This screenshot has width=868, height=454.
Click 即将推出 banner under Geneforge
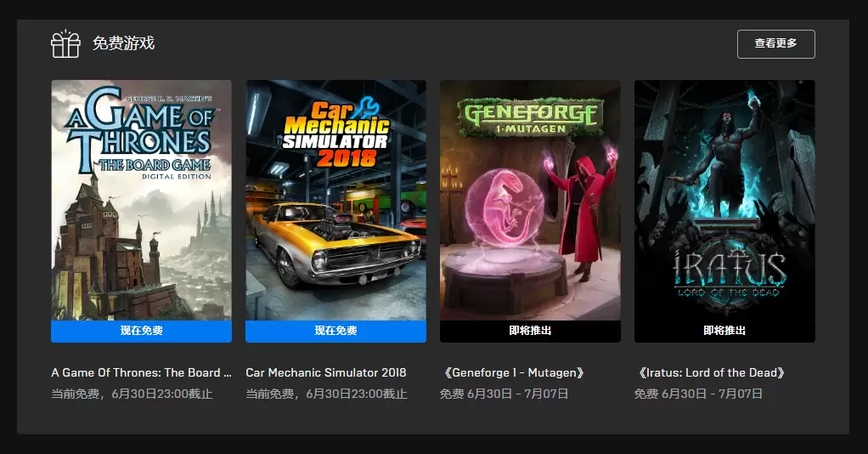(x=530, y=331)
